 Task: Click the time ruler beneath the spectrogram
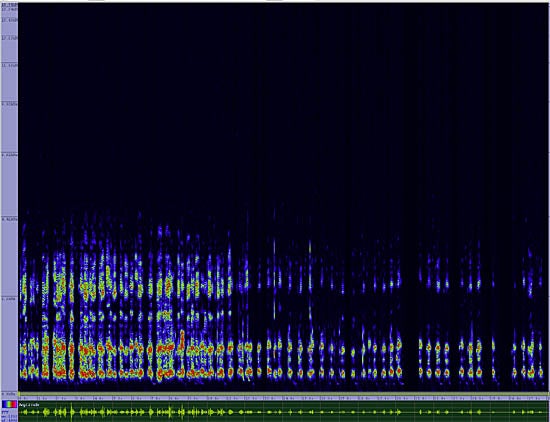[283, 398]
